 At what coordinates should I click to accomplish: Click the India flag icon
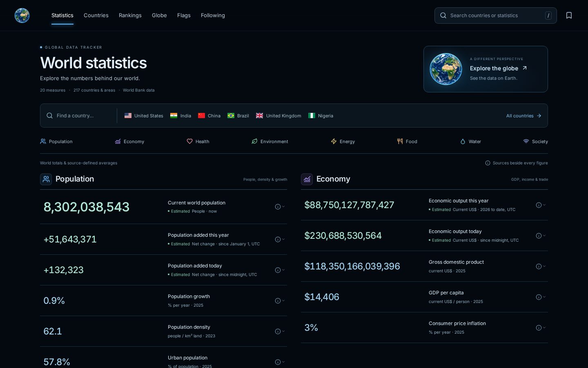[174, 116]
